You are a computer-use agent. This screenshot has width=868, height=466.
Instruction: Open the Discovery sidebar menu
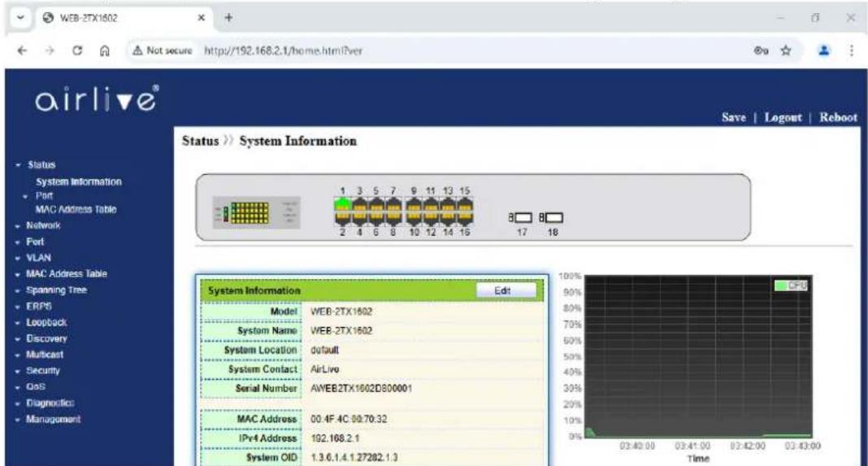46,338
